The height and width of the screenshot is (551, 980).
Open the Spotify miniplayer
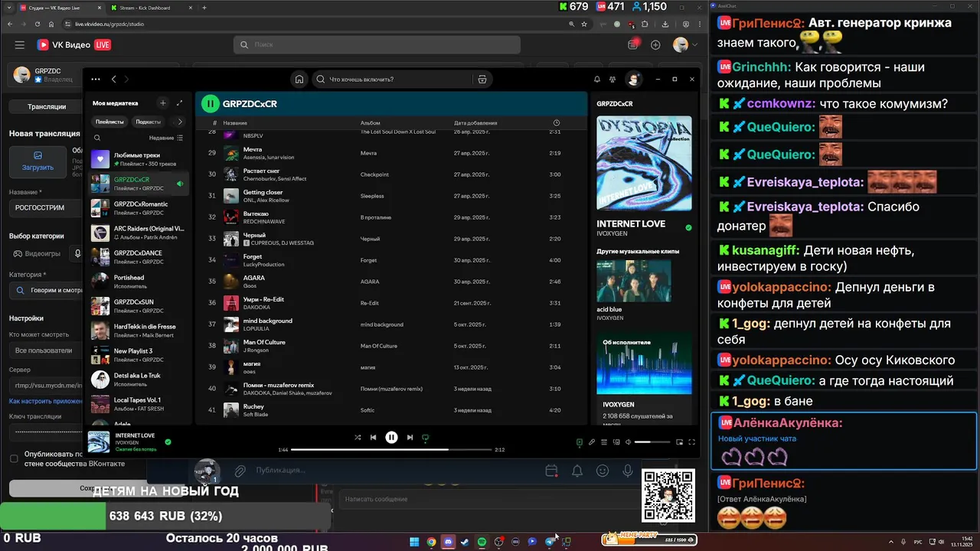(x=679, y=442)
